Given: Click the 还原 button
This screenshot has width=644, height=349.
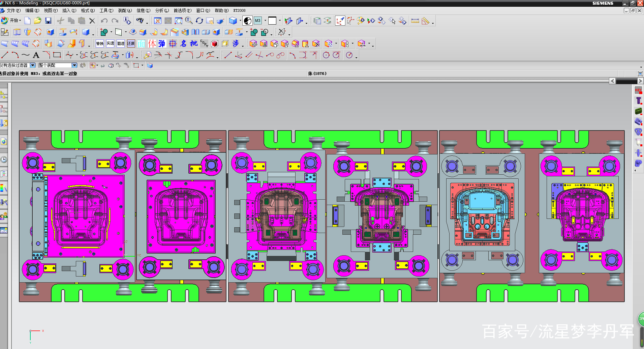Looking at the screenshot, I should (131, 43).
